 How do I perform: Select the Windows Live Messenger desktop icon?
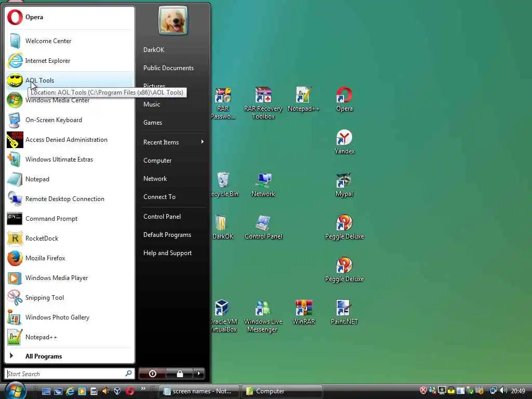click(x=263, y=316)
